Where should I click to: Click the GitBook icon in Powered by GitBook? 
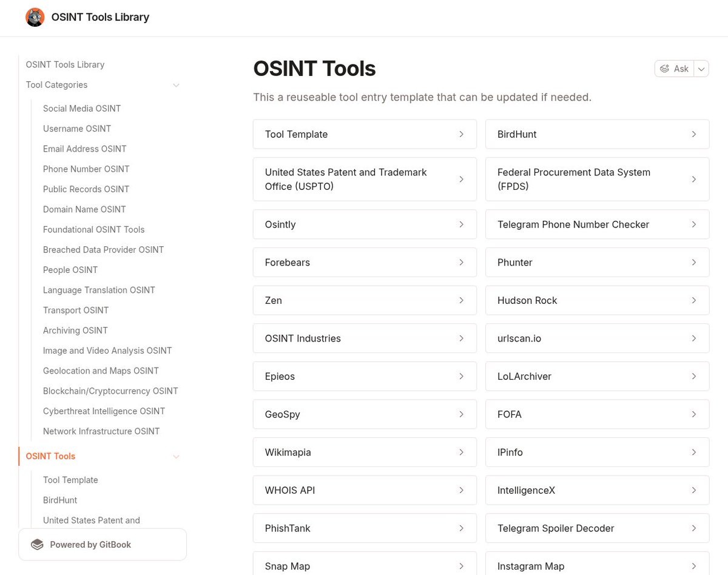click(x=38, y=545)
